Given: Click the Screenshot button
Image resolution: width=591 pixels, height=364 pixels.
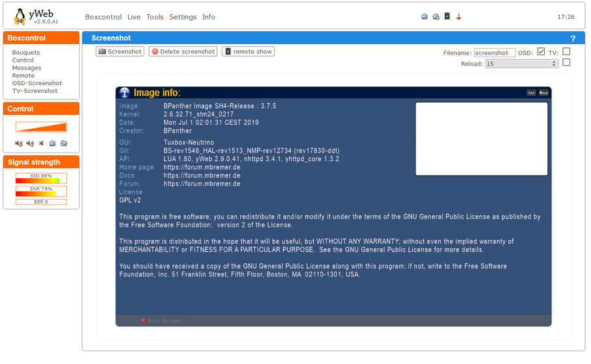Looking at the screenshot, I should [120, 51].
